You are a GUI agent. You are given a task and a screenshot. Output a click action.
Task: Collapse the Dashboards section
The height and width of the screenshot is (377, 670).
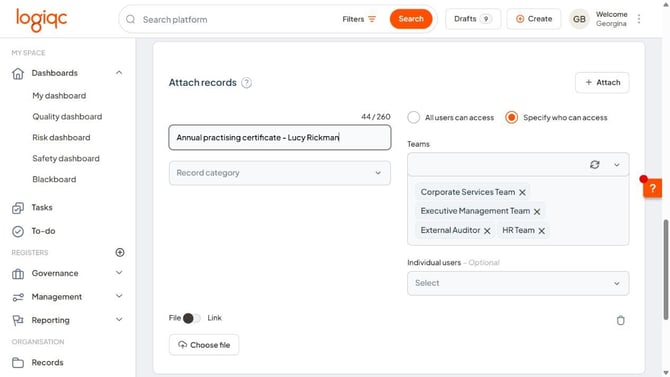click(x=119, y=73)
